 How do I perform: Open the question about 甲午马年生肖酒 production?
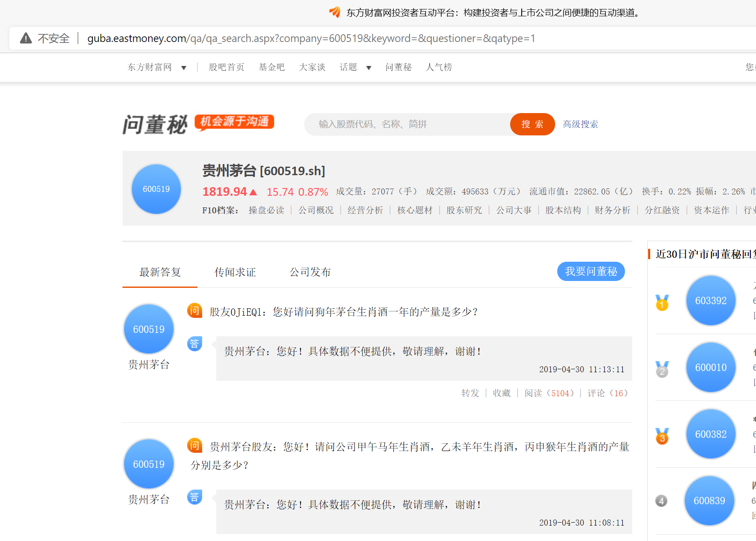tap(410, 456)
